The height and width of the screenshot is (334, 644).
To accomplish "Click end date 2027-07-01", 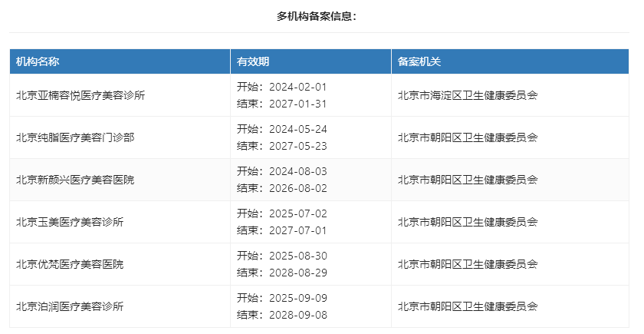I will click(x=297, y=231).
